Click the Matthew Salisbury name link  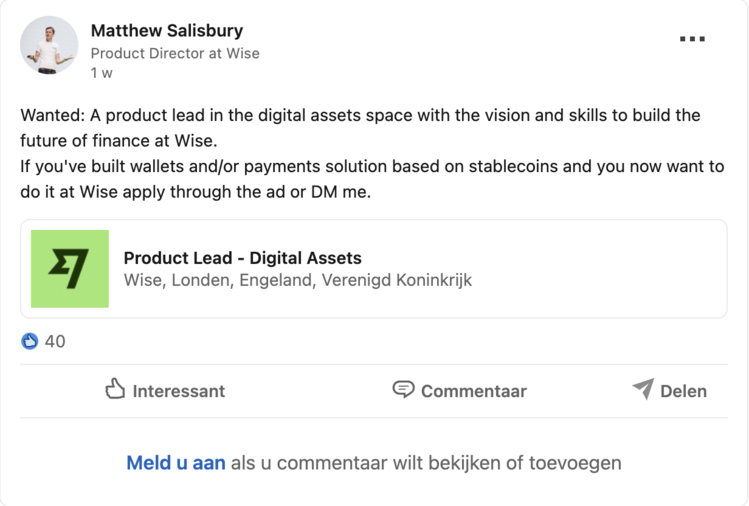167,31
